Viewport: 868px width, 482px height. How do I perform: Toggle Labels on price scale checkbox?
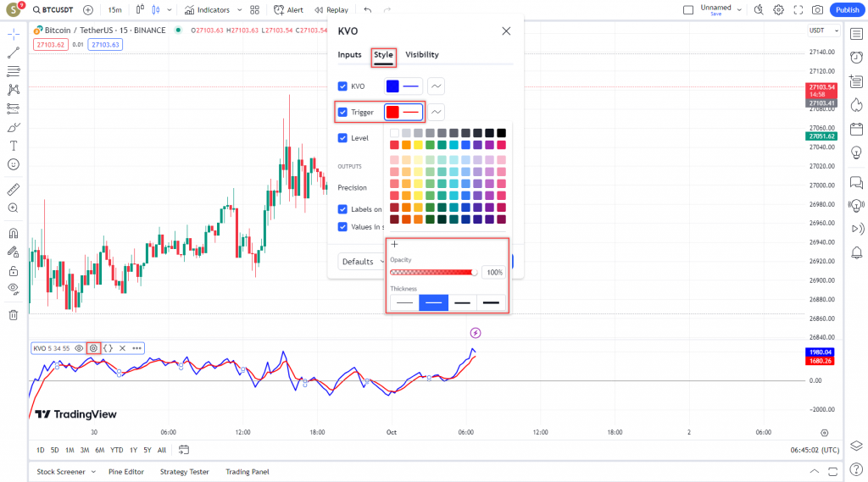342,209
